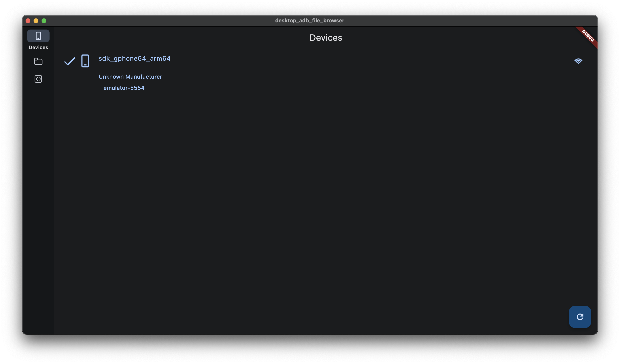Viewport: 620px width, 364px height.
Task: Open the file browser folder icon
Action: 38,61
